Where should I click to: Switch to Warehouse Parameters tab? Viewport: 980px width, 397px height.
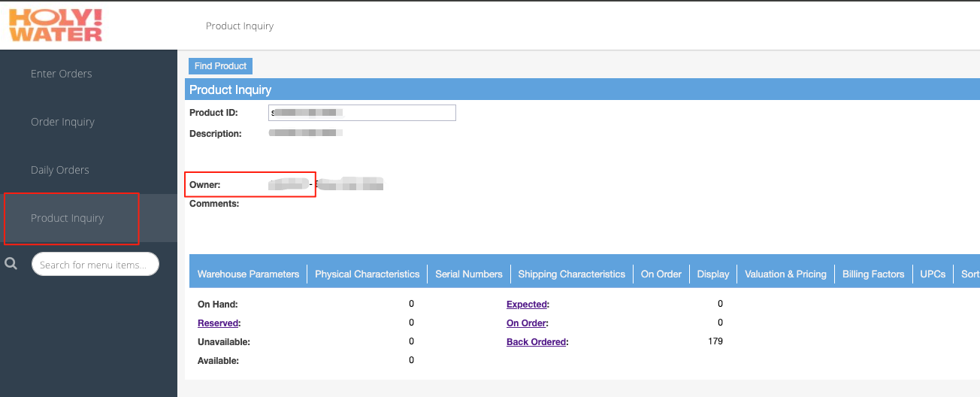pyautogui.click(x=248, y=274)
